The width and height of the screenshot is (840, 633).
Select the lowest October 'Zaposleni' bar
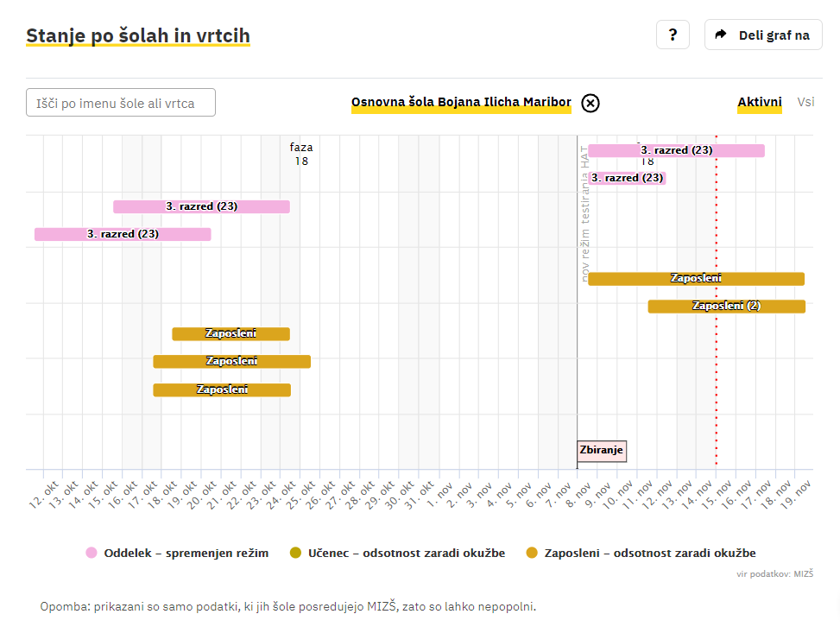click(x=222, y=389)
